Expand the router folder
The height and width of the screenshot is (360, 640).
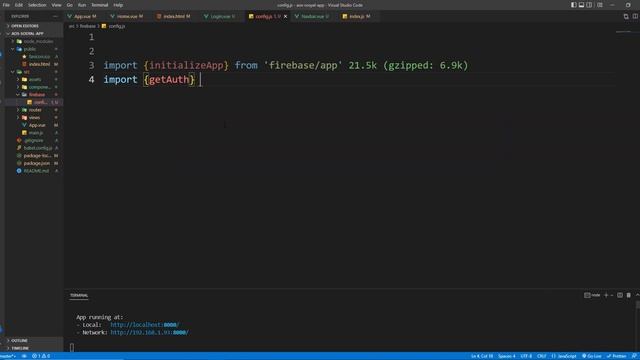click(35, 110)
